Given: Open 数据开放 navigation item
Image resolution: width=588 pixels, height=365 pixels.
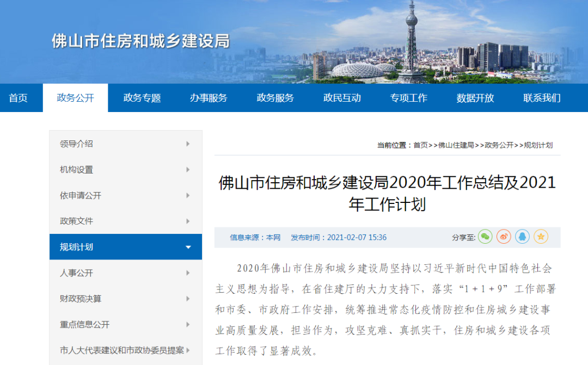Looking at the screenshot, I should click(x=475, y=98).
